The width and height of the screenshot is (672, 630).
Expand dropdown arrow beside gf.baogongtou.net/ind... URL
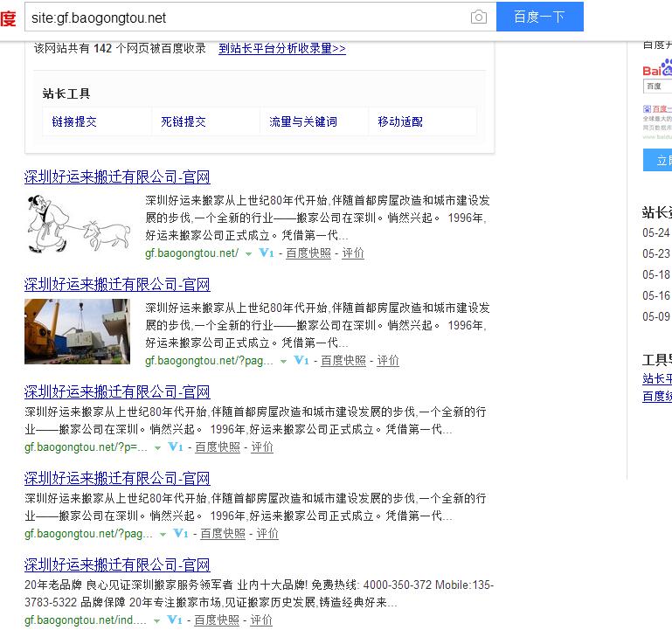coord(156,621)
